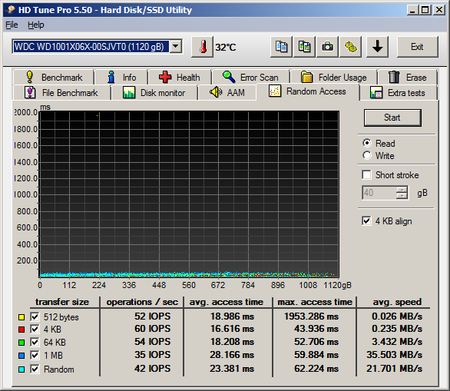The image size is (450, 391).
Task: Expand the drive selection dropdown arrow
Action: tap(176, 46)
